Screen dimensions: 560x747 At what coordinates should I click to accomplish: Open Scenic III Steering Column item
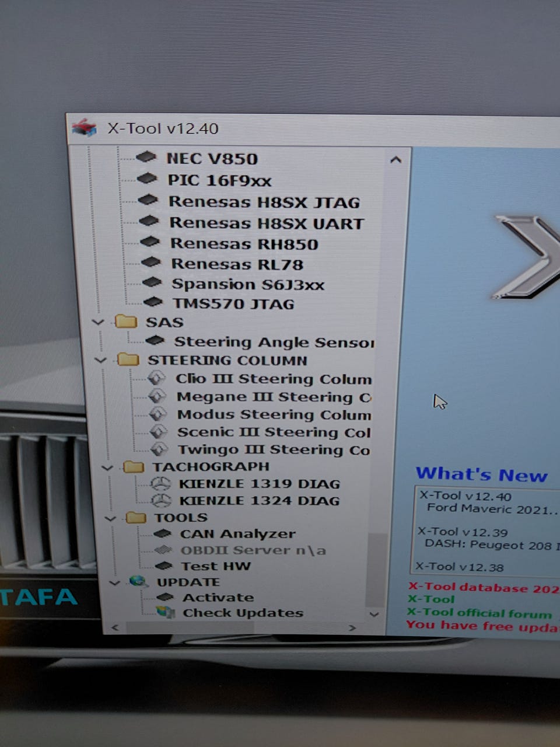point(274,432)
